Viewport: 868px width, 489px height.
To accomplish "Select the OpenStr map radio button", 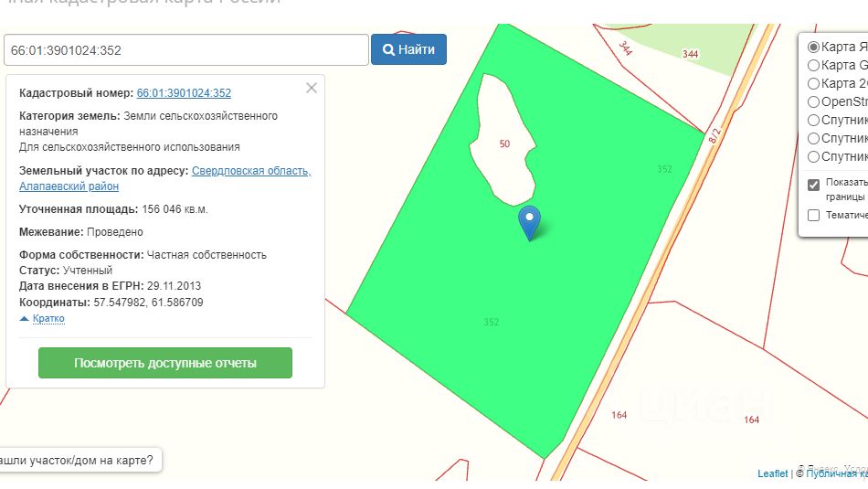I will (x=813, y=101).
